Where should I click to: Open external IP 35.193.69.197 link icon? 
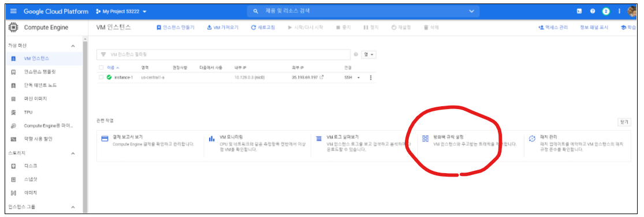(322, 77)
